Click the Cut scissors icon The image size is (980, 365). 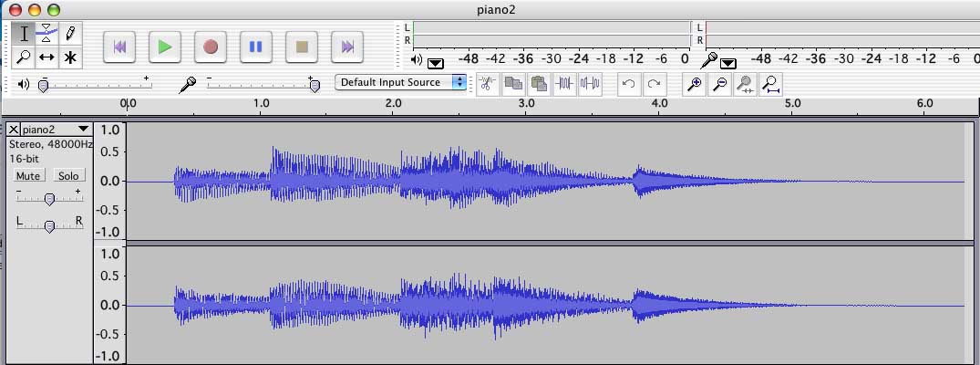[488, 84]
